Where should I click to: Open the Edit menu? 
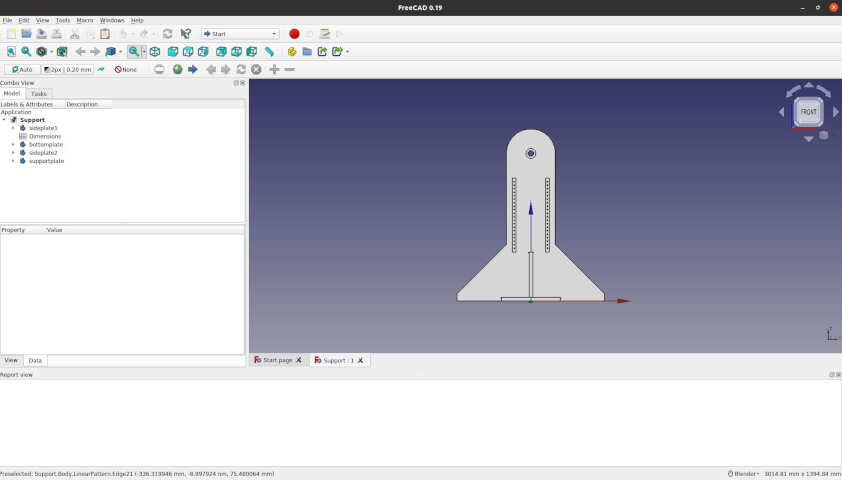point(24,20)
